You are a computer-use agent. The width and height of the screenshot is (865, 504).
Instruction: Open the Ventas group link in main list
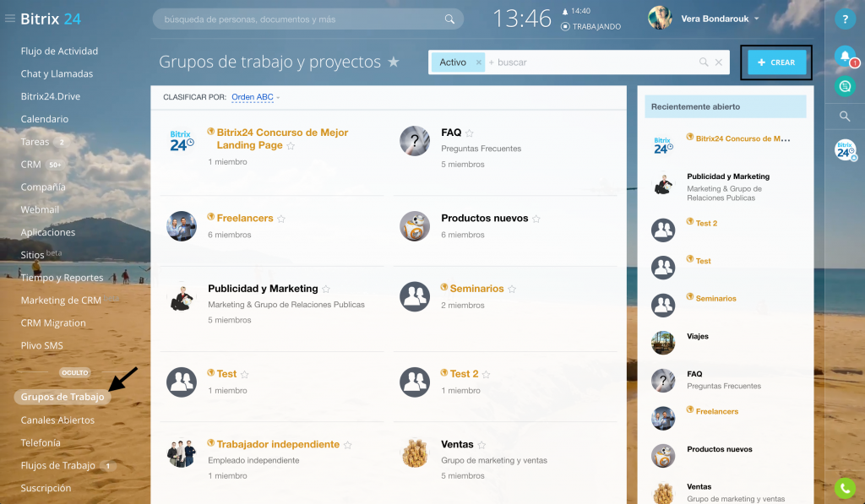click(457, 444)
